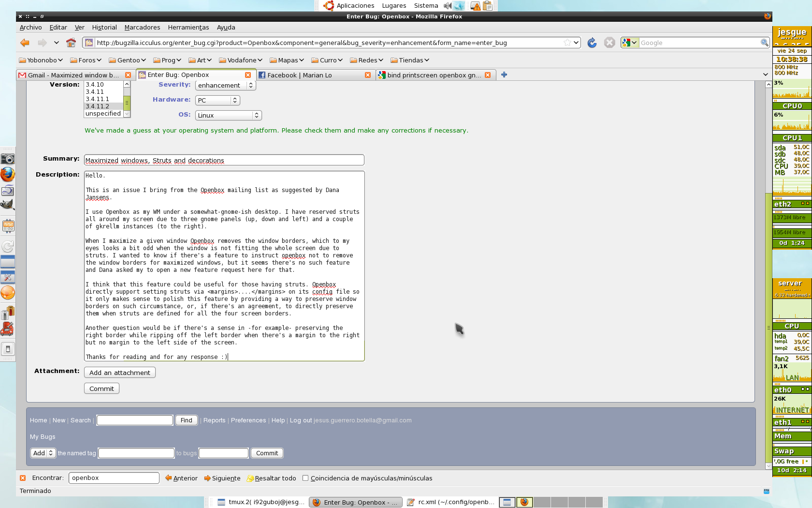Expand the Hardware dropdown
Screen dimensions: 812x508
(x=217, y=101)
